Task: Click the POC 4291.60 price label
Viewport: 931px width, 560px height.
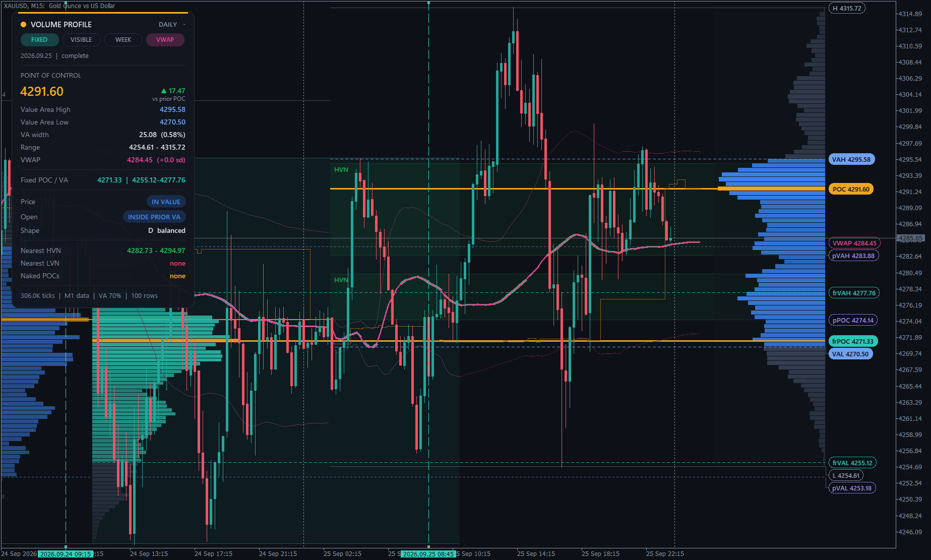Action: [851, 190]
